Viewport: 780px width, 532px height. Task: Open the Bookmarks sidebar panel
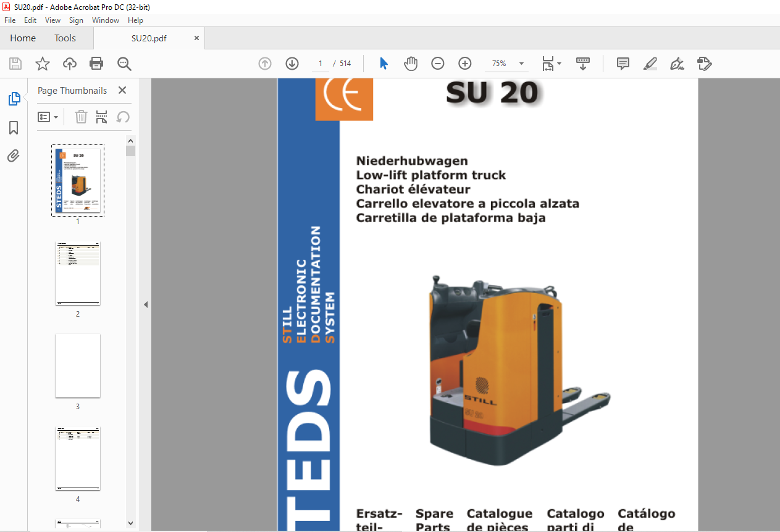click(x=14, y=128)
